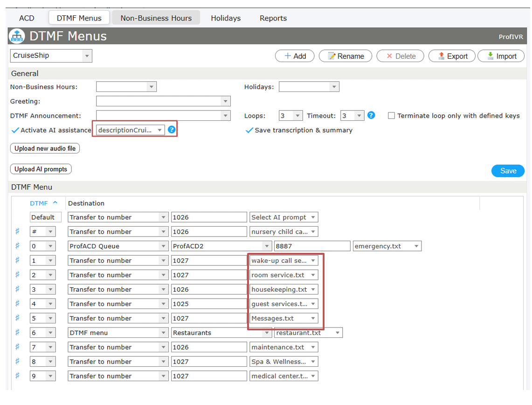The image size is (532, 405).
Task: Switch to the Reports tab
Action: coord(273,18)
